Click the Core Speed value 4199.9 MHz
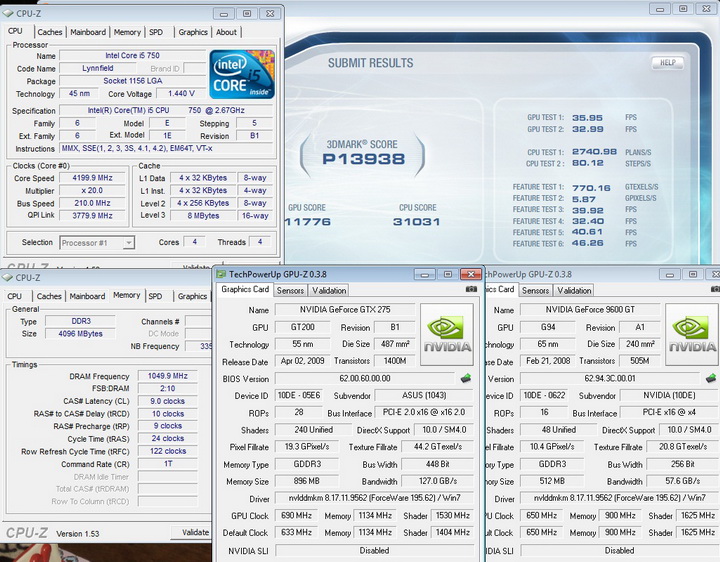 tap(92, 178)
